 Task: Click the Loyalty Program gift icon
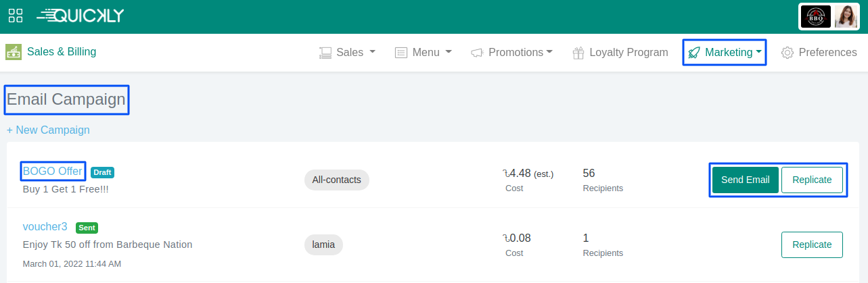pos(578,53)
